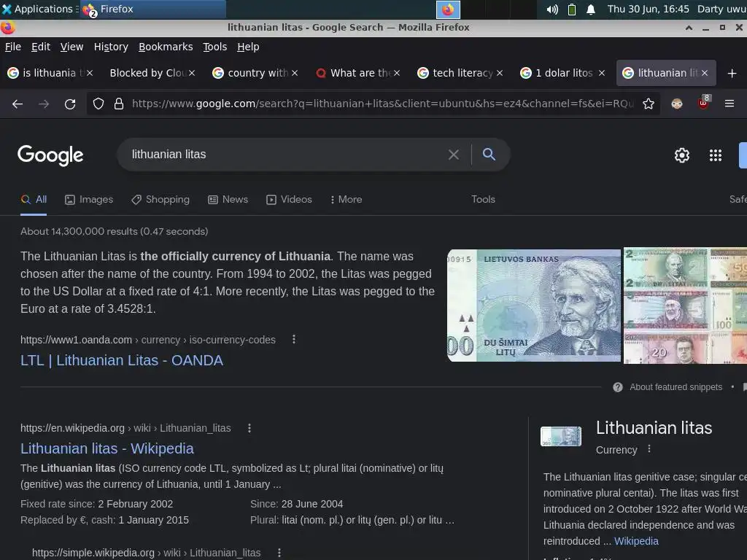Image resolution: width=747 pixels, height=560 pixels.
Task: Close the 'country with' tab
Action: 295,73
